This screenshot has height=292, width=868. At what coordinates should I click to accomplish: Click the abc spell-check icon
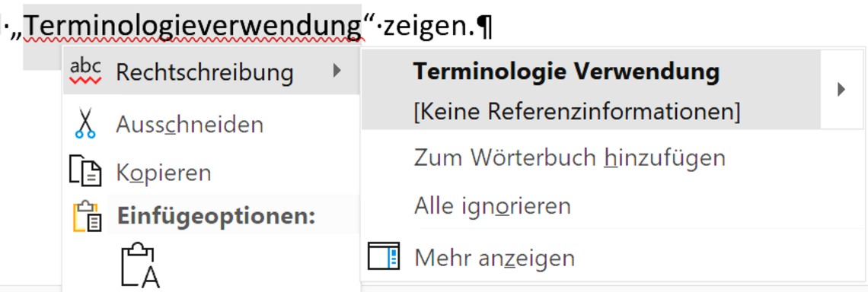pyautogui.click(x=86, y=71)
